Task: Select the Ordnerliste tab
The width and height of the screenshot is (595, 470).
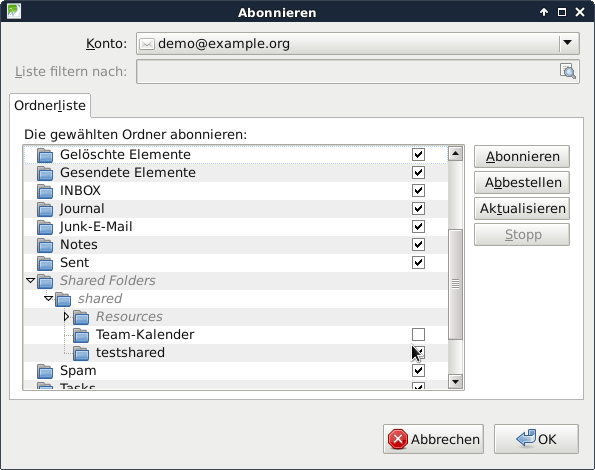Action: pyautogui.click(x=50, y=105)
